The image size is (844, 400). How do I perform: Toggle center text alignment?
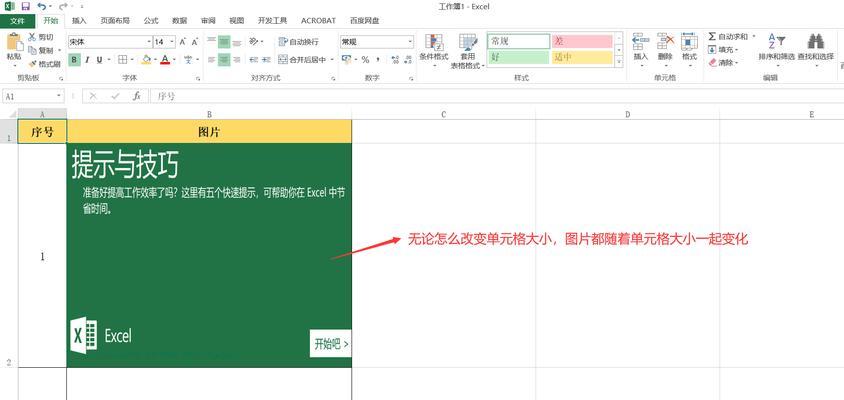[224, 59]
